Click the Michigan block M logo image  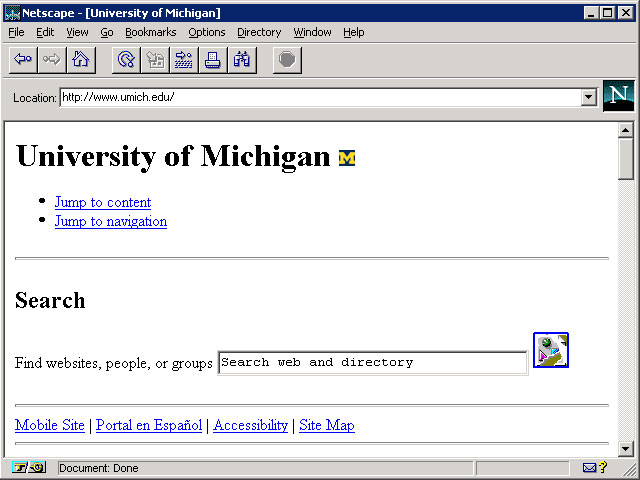pyautogui.click(x=347, y=158)
